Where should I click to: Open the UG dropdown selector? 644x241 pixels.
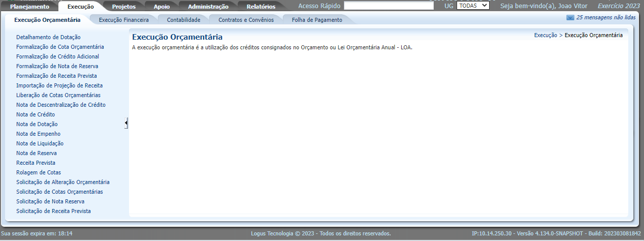click(472, 6)
